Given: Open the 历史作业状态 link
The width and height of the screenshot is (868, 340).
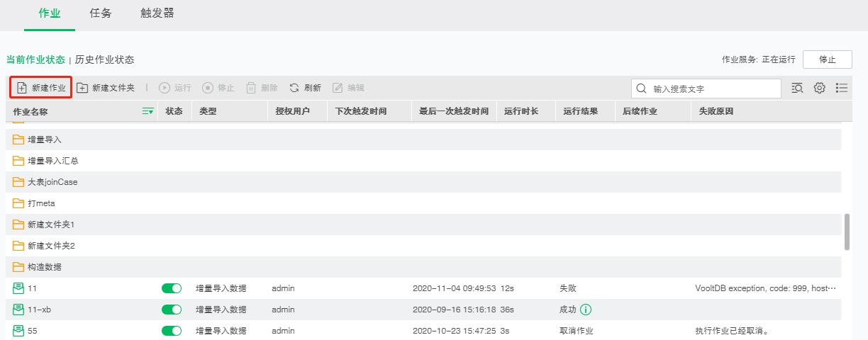Looking at the screenshot, I should click(x=104, y=59).
